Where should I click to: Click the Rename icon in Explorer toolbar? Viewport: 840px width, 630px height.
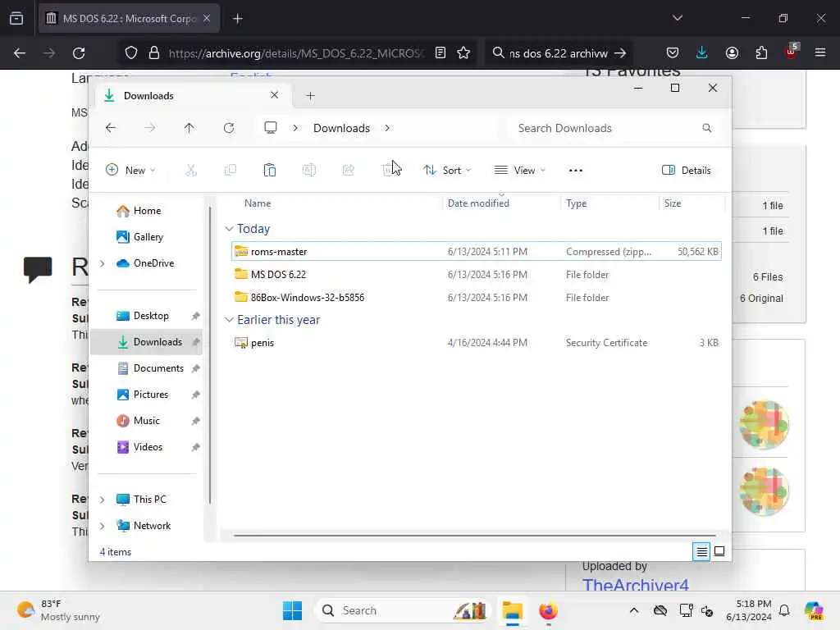click(309, 171)
